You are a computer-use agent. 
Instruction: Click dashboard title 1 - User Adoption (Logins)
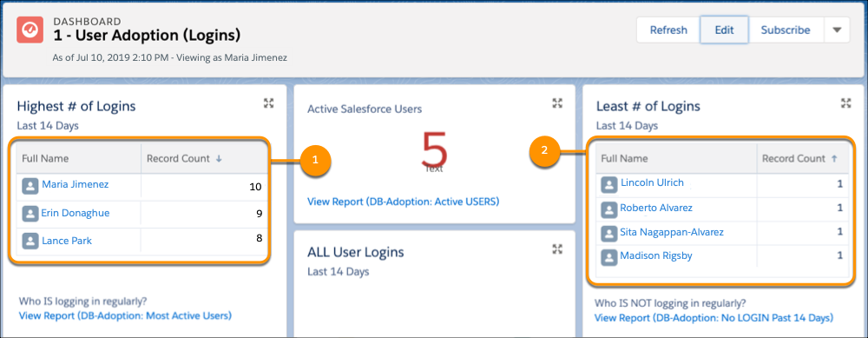(148, 36)
